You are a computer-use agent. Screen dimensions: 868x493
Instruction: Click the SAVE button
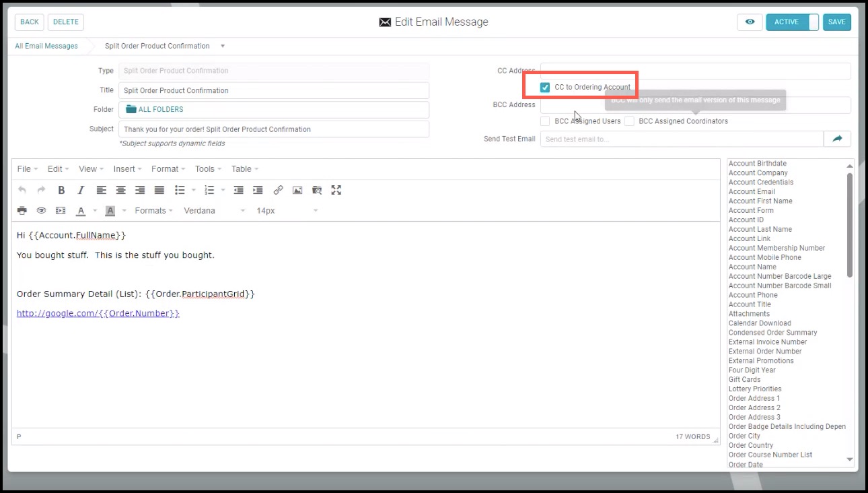coord(837,22)
